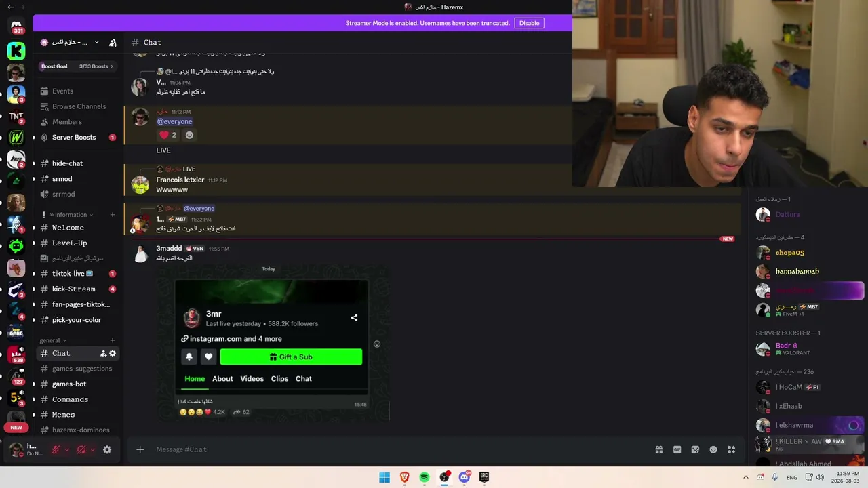Open the sticker picker

pyautogui.click(x=695, y=449)
